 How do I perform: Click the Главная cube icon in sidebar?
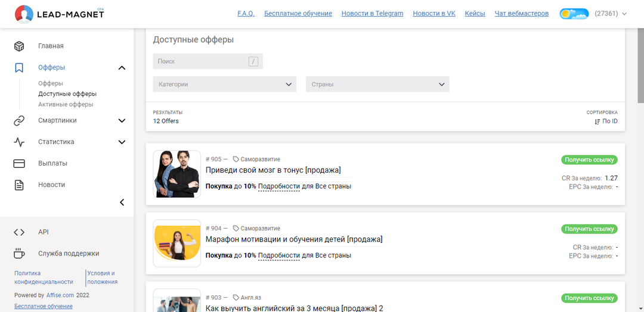point(19,46)
